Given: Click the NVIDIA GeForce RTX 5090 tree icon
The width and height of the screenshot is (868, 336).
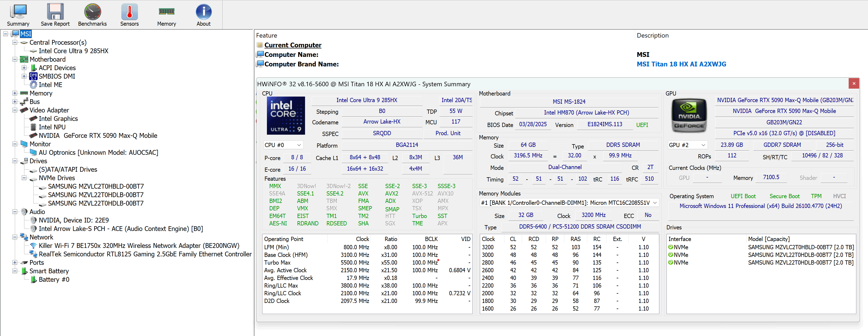Looking at the screenshot, I should pyautogui.click(x=33, y=135).
